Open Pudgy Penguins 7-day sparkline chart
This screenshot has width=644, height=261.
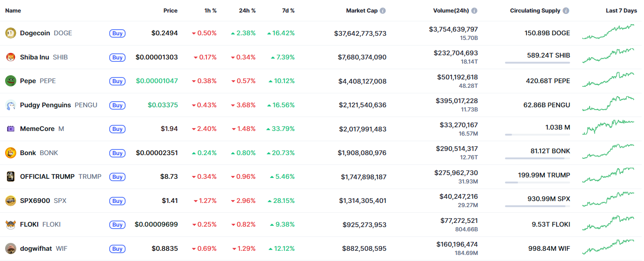(608, 104)
